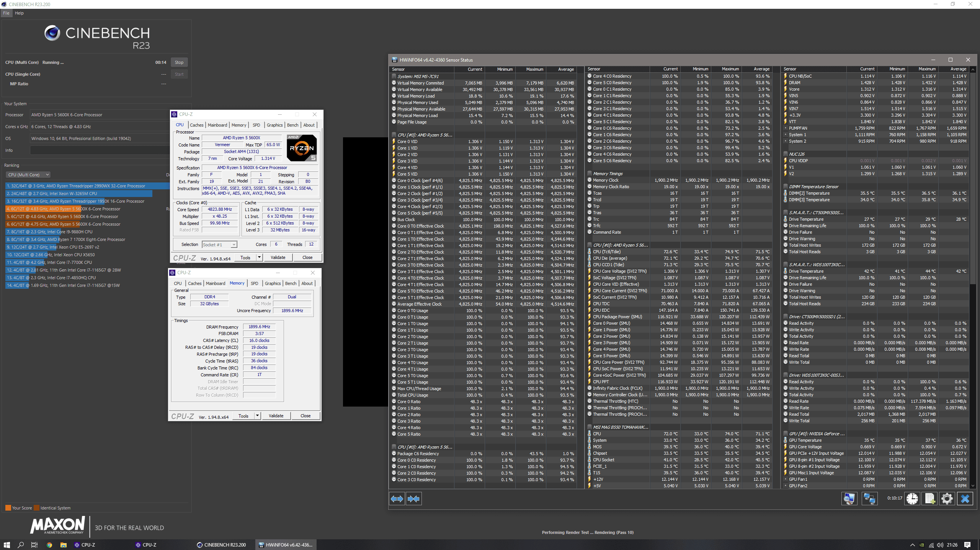
Task: Click the HWiNFO shrink columns arrows icon
Action: pos(414,499)
